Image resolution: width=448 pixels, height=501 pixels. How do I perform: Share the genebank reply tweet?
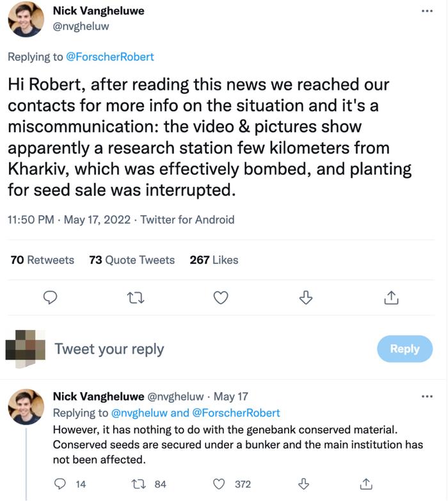365,484
